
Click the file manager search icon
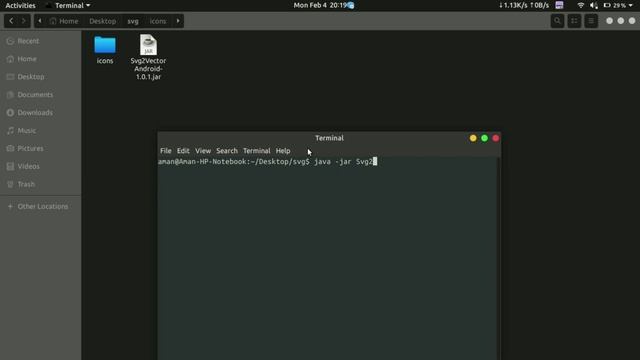pyautogui.click(x=557, y=21)
